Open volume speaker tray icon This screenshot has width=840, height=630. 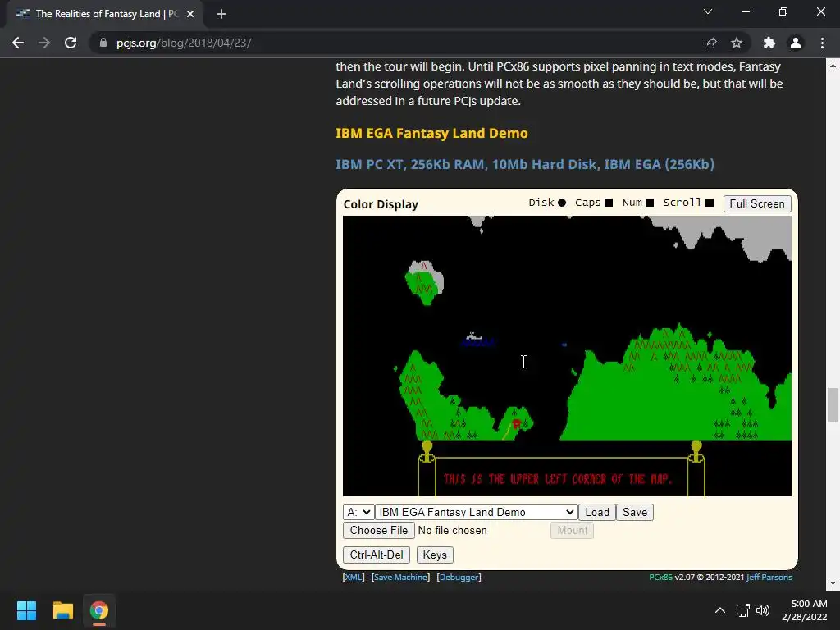[763, 610]
